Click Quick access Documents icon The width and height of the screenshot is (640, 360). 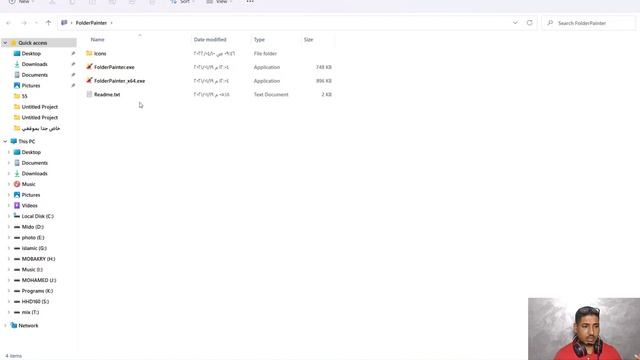click(17, 75)
